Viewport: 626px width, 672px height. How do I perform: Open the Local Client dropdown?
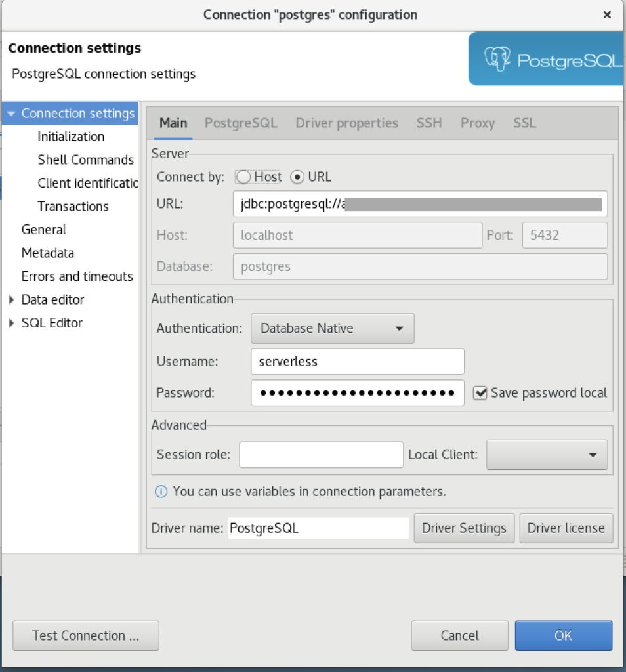pos(547,454)
